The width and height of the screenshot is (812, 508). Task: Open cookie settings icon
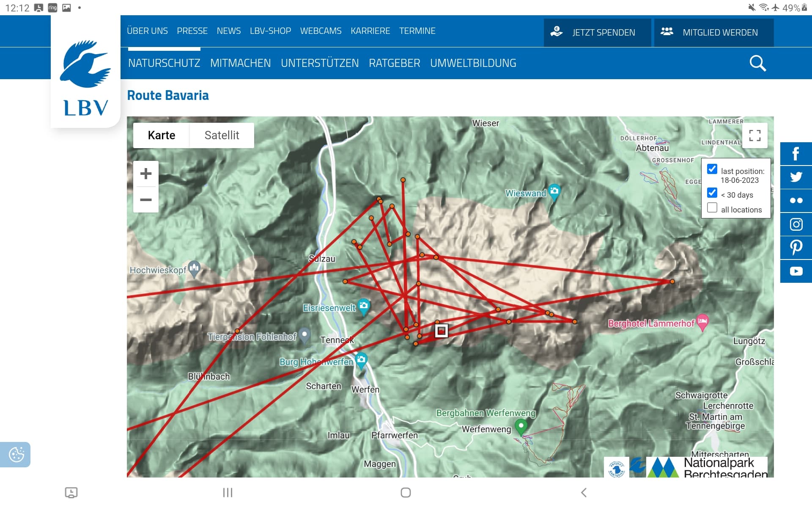pos(16,455)
